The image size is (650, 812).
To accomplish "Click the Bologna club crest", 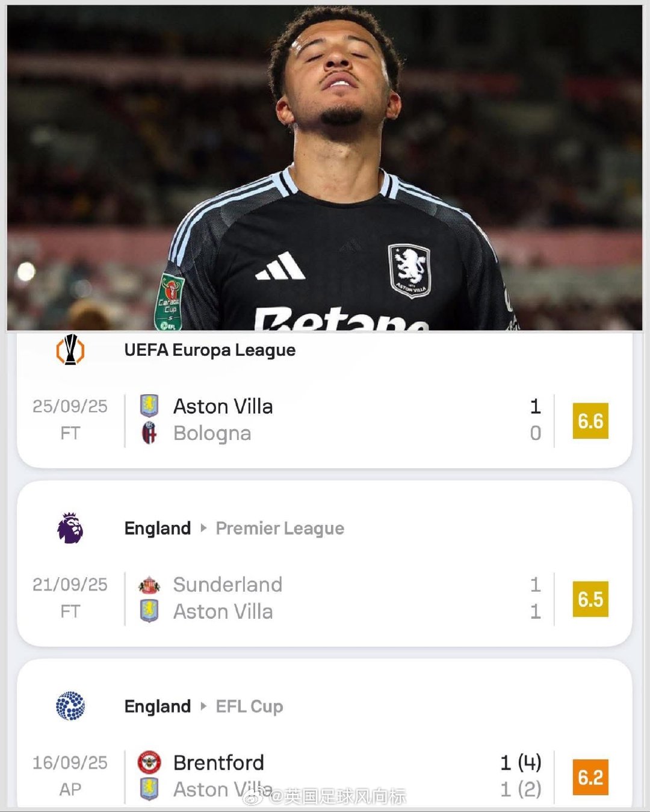I will pyautogui.click(x=149, y=433).
